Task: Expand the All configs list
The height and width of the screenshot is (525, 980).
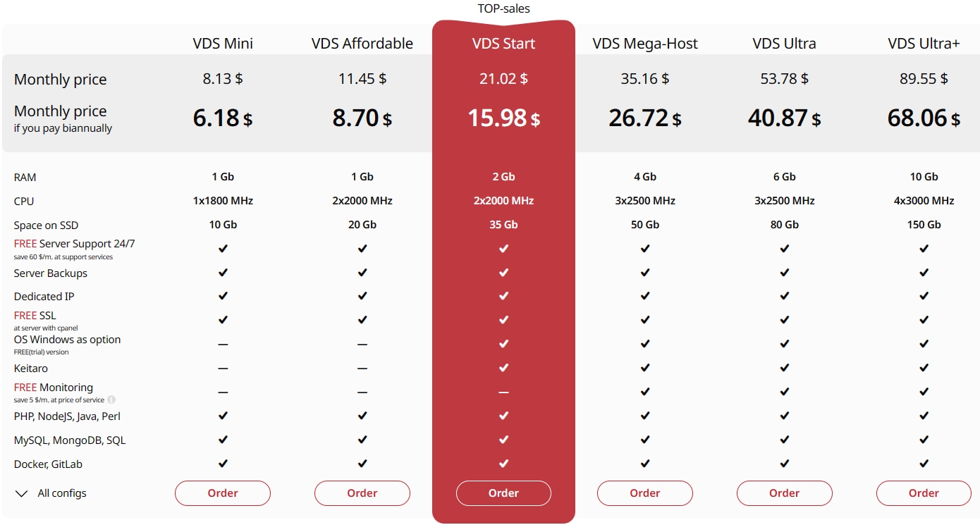Action: click(x=49, y=493)
